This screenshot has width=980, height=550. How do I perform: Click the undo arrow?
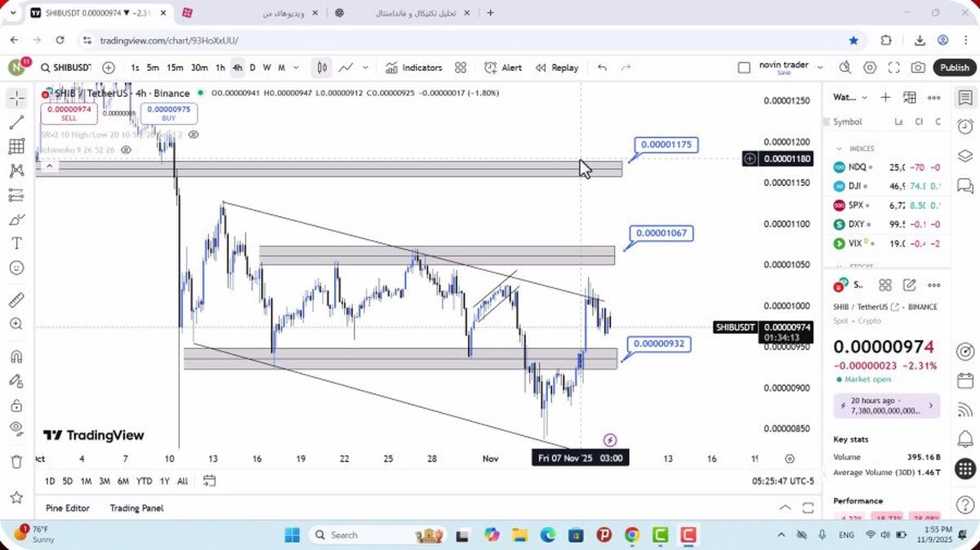coord(602,68)
